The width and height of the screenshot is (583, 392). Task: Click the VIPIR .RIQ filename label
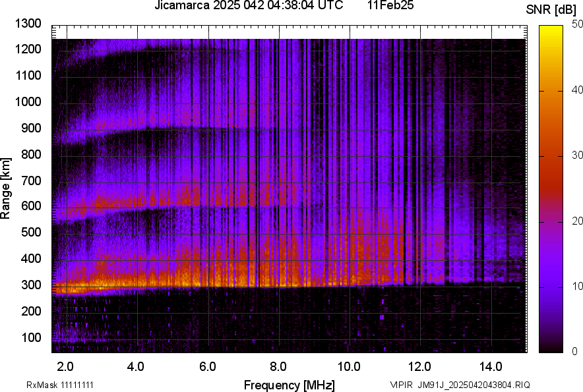[460, 385]
